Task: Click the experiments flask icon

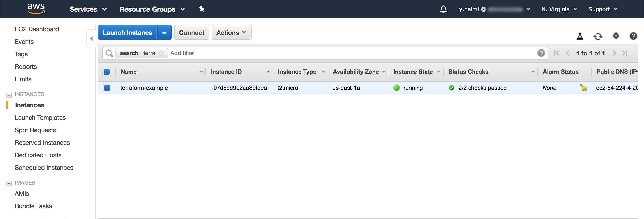Action: tap(580, 36)
